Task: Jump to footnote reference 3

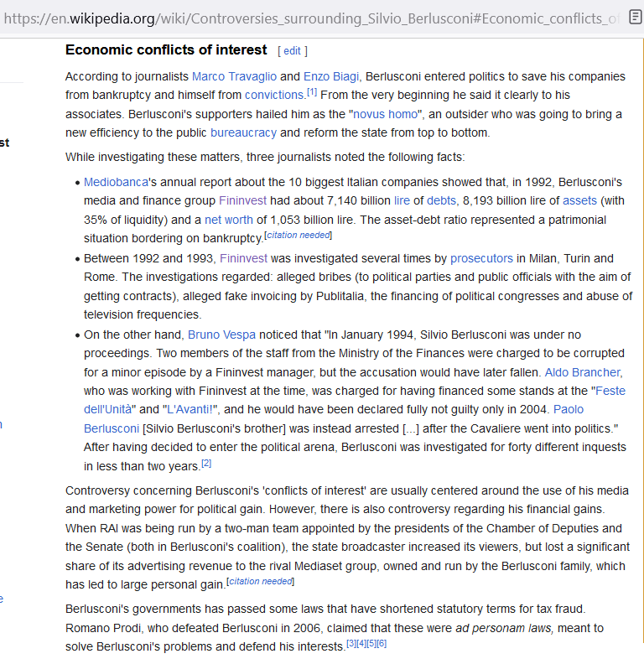Action: coord(351,644)
